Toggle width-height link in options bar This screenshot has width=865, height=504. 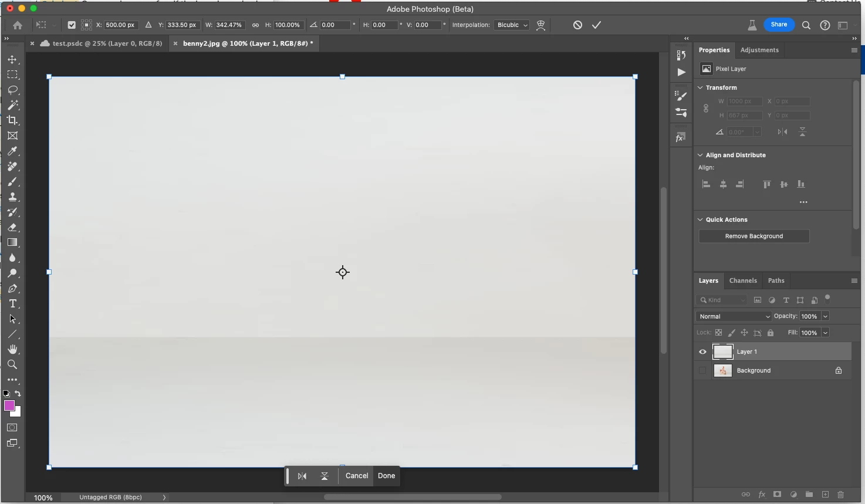[255, 25]
